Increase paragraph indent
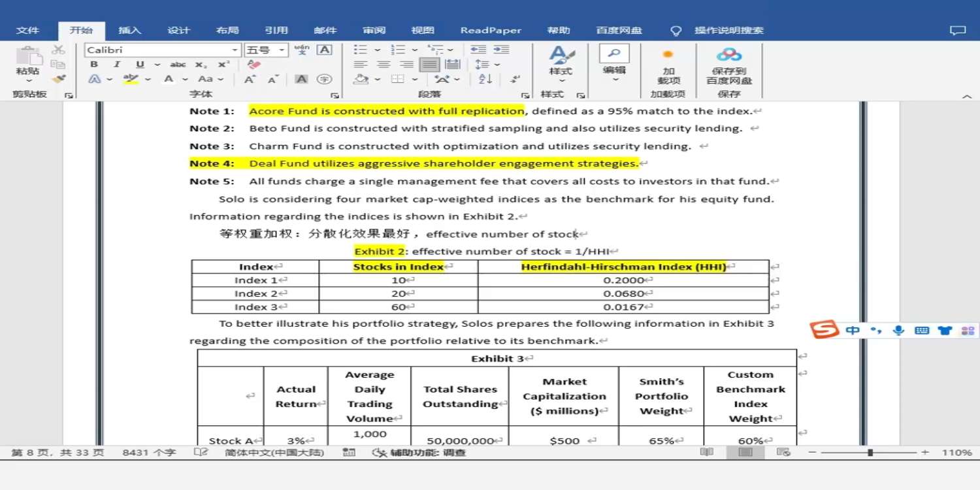Viewport: 980px width, 490px height. point(501,50)
